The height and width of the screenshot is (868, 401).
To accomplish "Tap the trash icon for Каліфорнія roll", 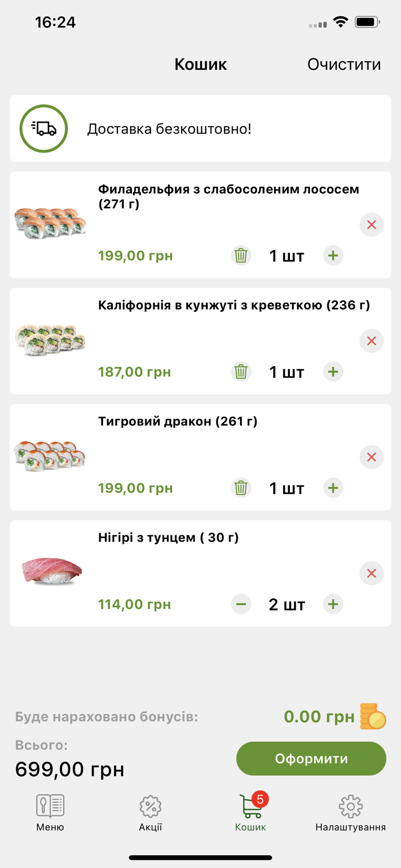I will tap(241, 372).
